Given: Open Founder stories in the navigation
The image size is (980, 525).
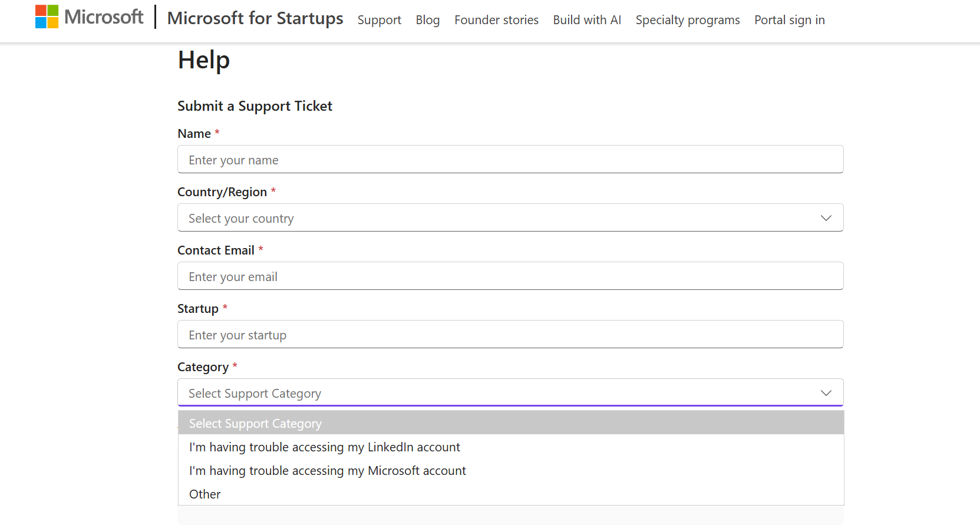Looking at the screenshot, I should [496, 20].
